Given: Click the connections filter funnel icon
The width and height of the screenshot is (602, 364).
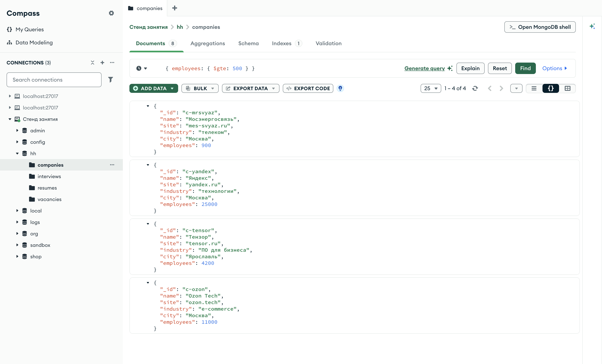Looking at the screenshot, I should [x=110, y=80].
